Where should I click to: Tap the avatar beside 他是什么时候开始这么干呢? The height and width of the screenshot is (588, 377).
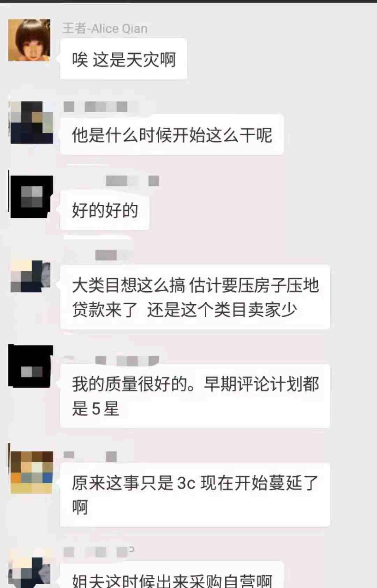coord(32,123)
